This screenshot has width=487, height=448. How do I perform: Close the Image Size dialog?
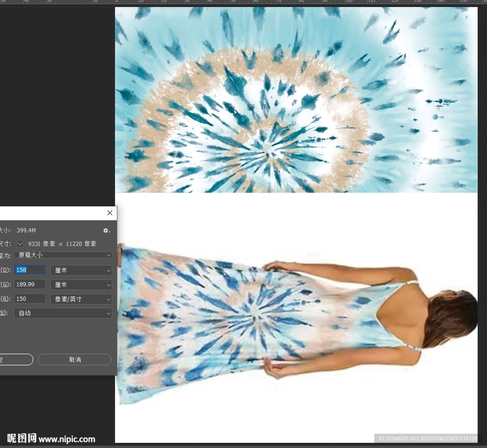110,213
